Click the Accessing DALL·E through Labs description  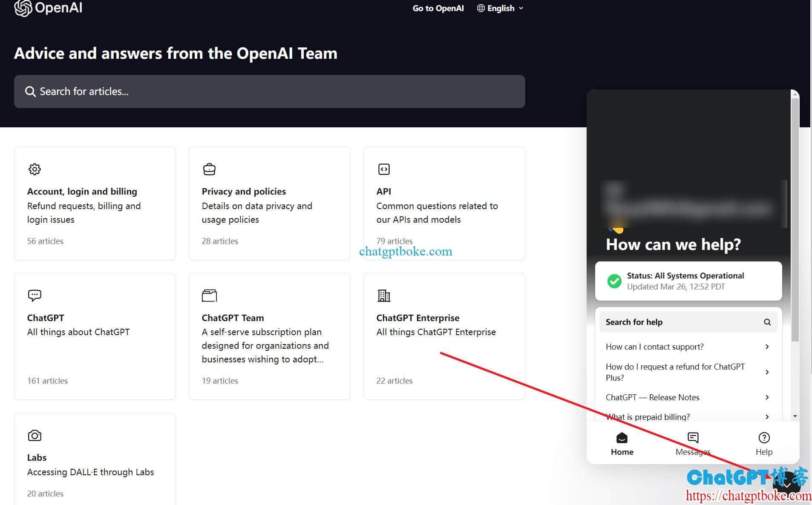(x=90, y=472)
